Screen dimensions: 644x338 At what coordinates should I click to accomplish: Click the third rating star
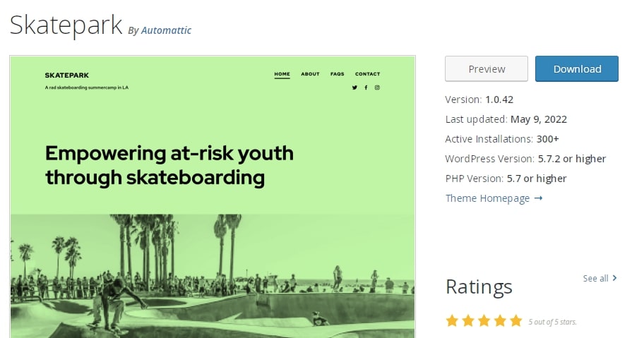click(484, 321)
